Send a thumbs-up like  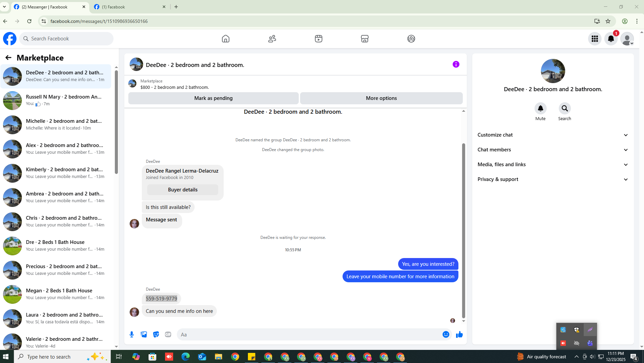pos(459,334)
